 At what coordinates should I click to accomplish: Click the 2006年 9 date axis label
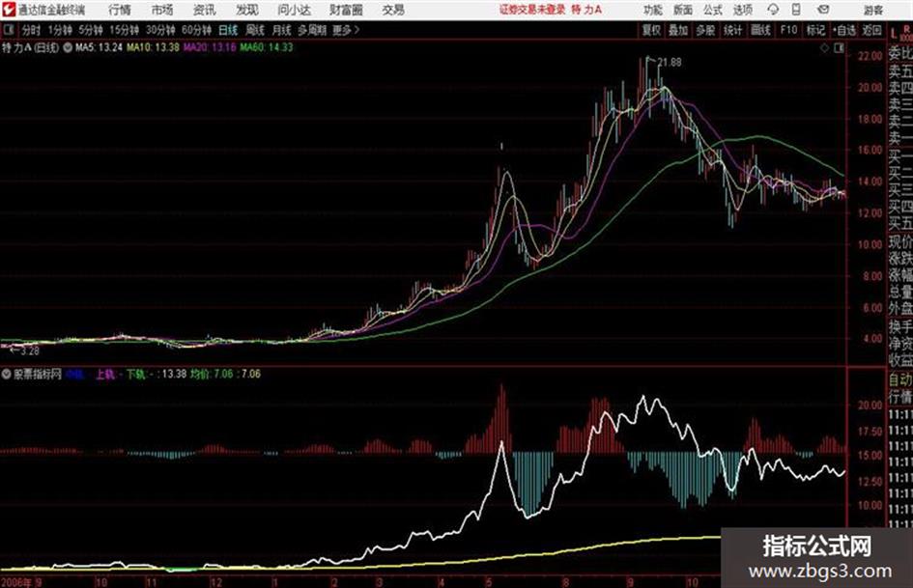click(x=21, y=582)
